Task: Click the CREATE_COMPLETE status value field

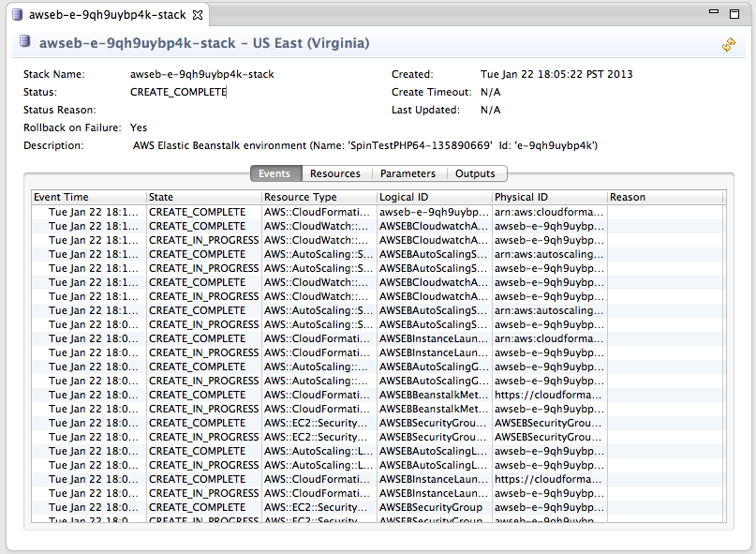Action: (x=178, y=92)
